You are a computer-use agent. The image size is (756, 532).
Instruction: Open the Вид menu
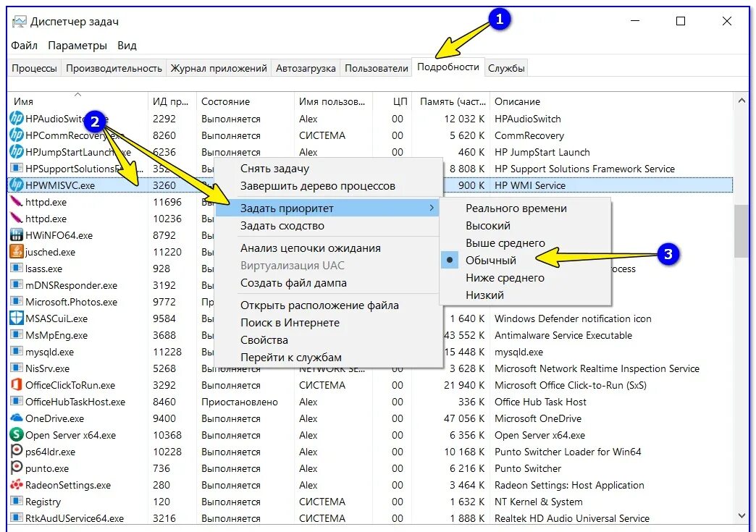(x=127, y=46)
